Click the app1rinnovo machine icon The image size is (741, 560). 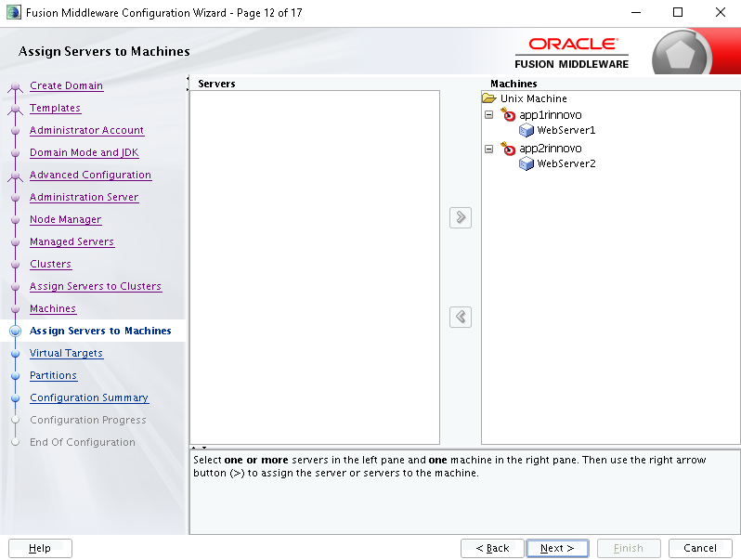coord(508,114)
